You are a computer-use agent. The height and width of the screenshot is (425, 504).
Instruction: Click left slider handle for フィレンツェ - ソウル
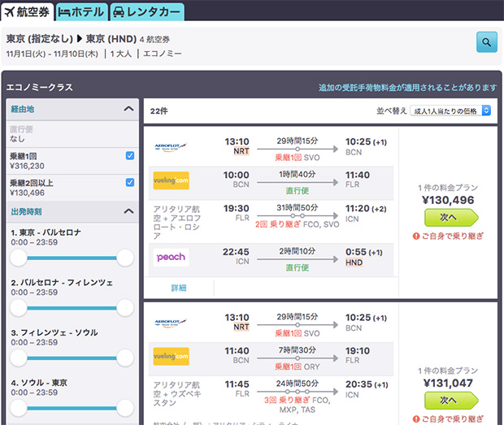19,358
